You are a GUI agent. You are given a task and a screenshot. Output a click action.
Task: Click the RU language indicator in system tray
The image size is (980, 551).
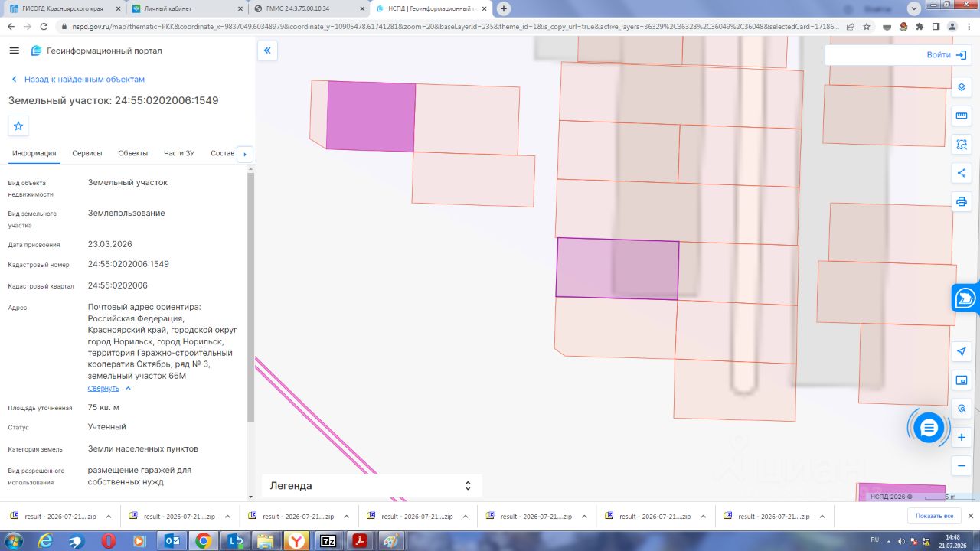pos(874,540)
